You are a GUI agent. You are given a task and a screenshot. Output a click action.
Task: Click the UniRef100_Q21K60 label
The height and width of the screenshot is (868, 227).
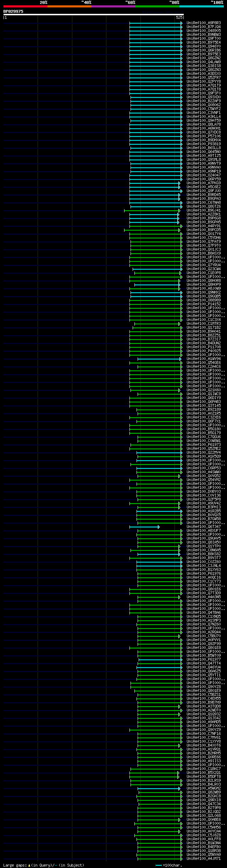[x=204, y=390]
